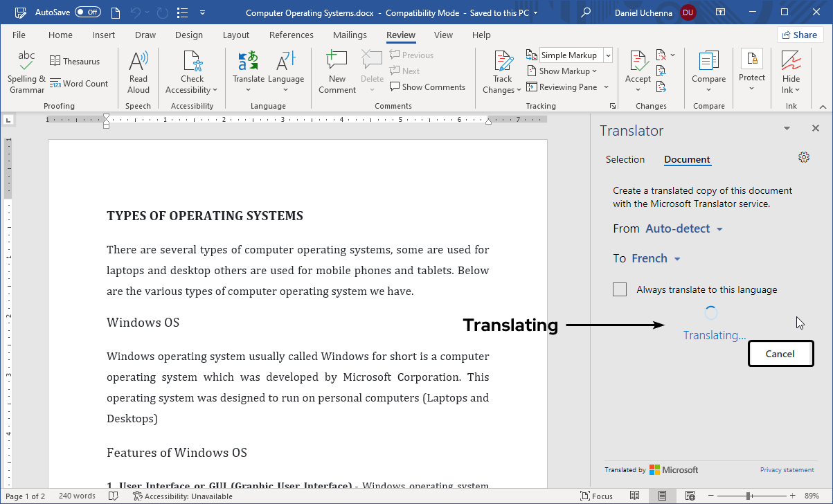
Task: Click the 240 words counter in status bar
Action: click(x=77, y=496)
